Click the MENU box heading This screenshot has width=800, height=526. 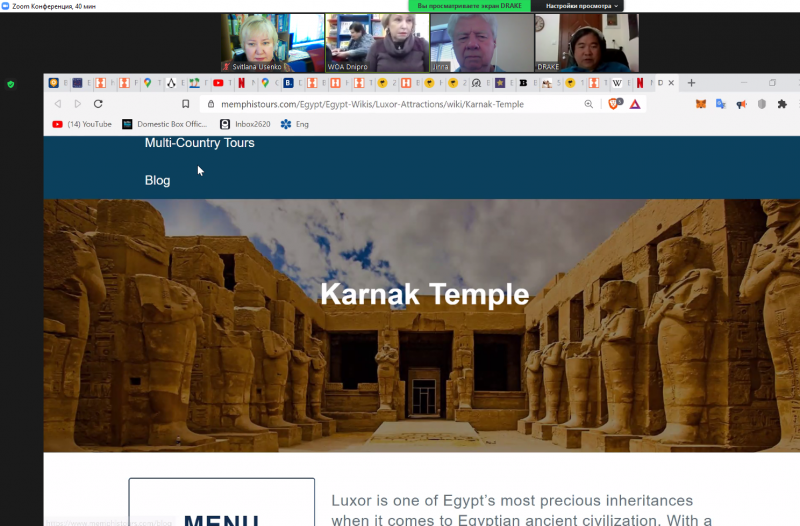[221, 519]
